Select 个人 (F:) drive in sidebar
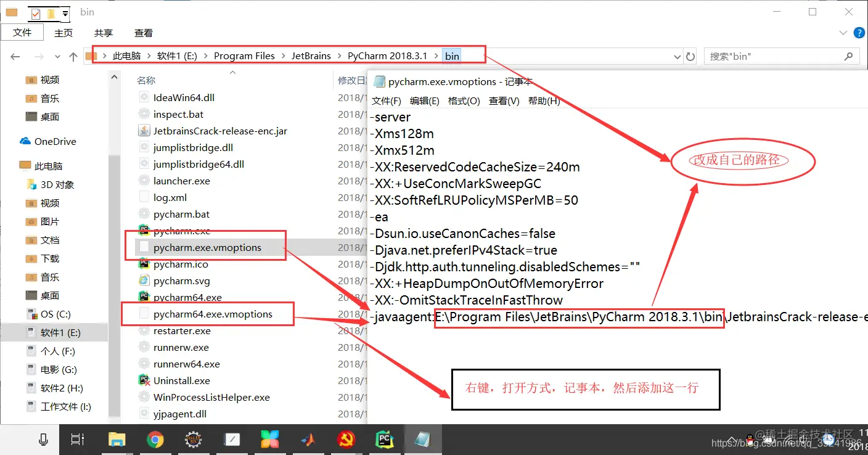868x455 pixels. point(51,351)
